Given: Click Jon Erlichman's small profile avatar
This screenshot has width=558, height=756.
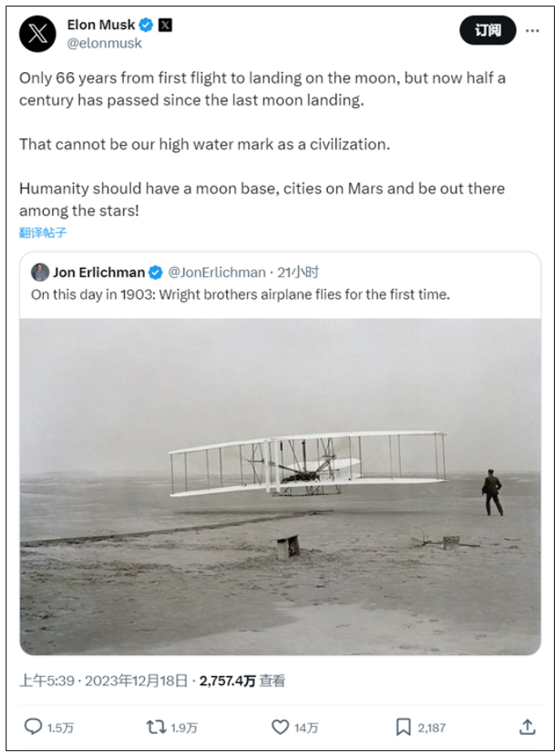Looking at the screenshot, I should pyautogui.click(x=40, y=273).
